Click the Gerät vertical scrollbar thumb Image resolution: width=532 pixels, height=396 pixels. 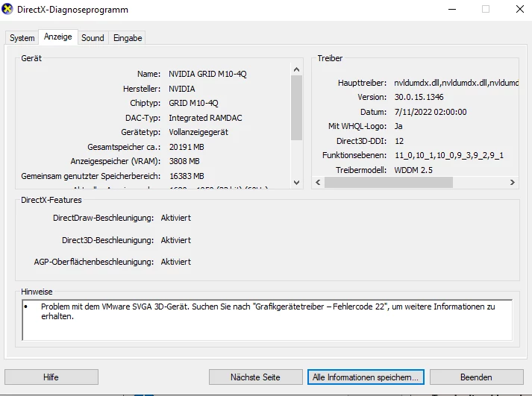pos(296,107)
